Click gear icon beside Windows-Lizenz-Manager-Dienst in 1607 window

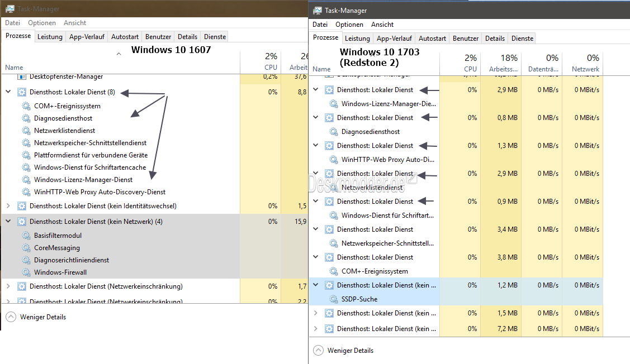tap(26, 179)
